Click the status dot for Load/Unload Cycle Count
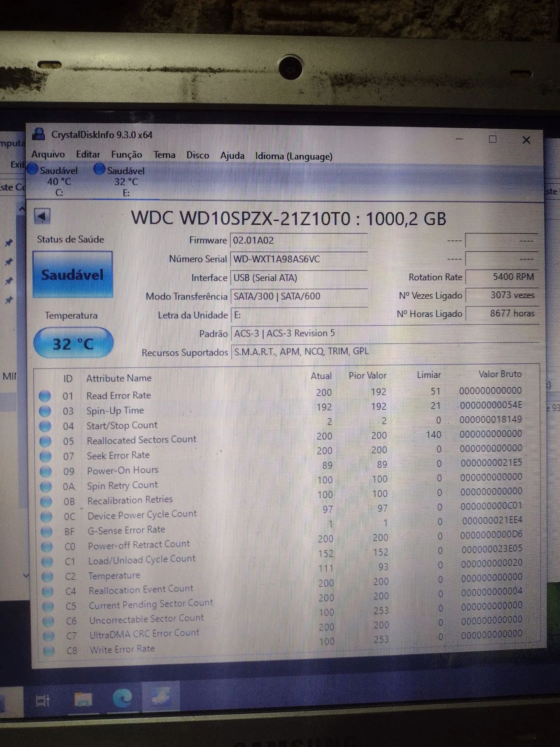This screenshot has height=747, width=560. pyautogui.click(x=47, y=561)
